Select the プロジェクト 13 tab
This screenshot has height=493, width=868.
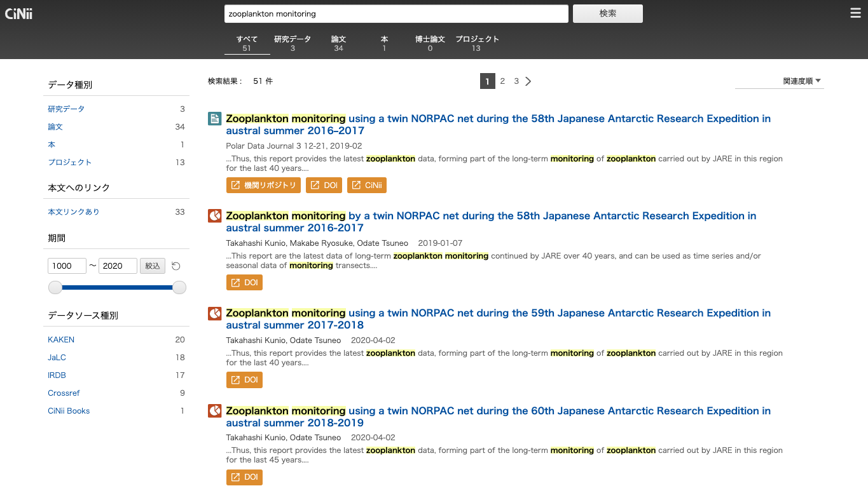coord(477,43)
